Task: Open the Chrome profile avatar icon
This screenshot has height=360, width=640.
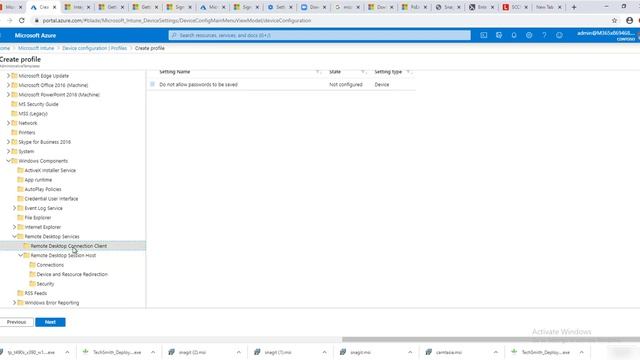Action: (629, 20)
